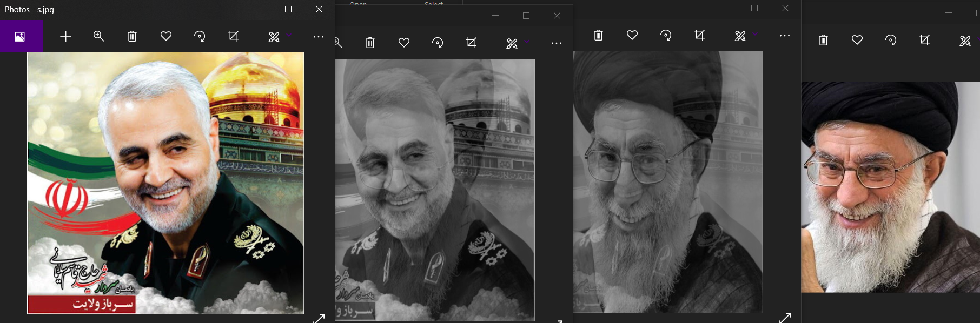The height and width of the screenshot is (323, 980).
Task: Click the grayscale turban portrait in third window
Action: (668, 182)
